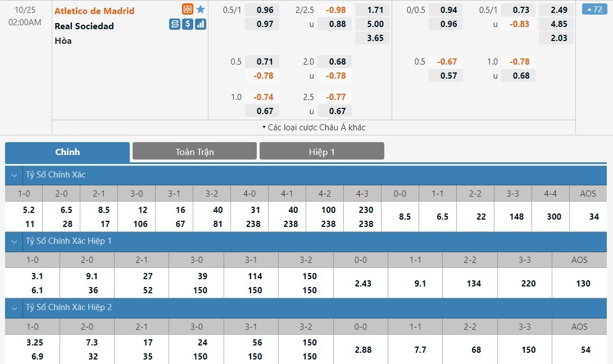
Task: Bet on 0-0 exact score at 8.5
Action: point(405,216)
